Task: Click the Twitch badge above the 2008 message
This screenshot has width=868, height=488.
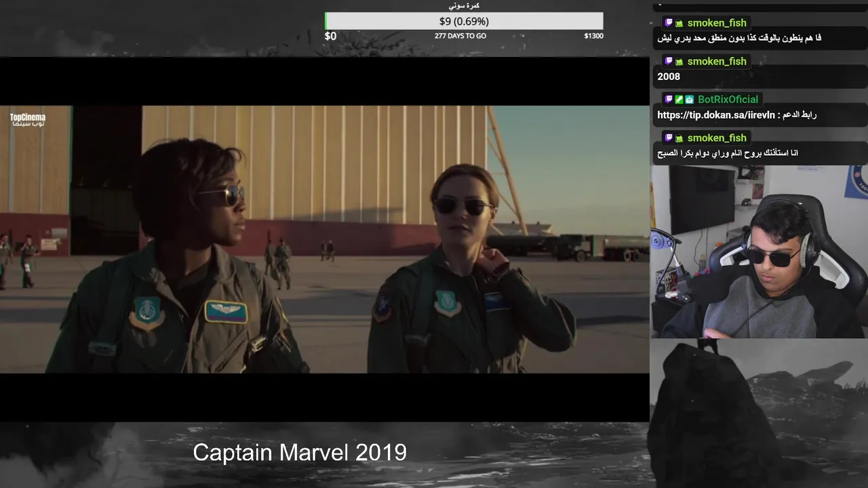Action: [669, 62]
